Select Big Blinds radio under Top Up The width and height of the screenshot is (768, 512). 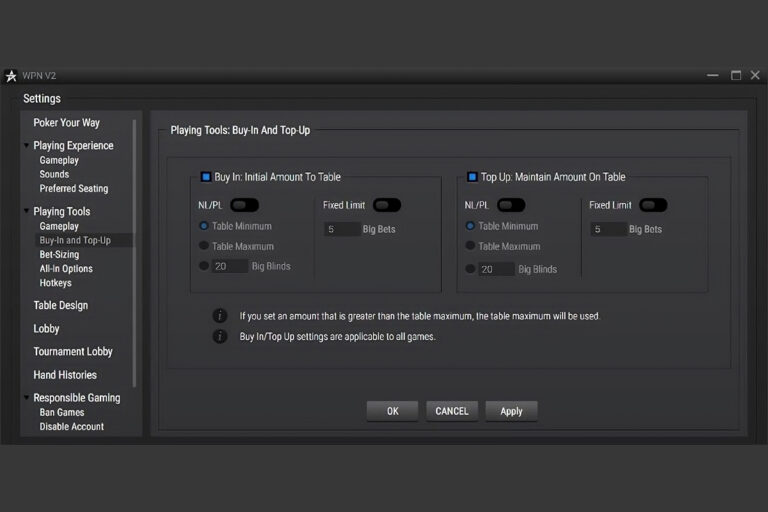470,268
